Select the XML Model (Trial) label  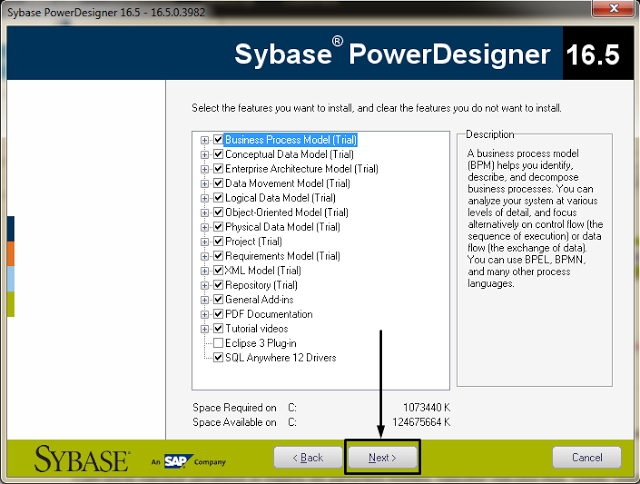point(263,271)
